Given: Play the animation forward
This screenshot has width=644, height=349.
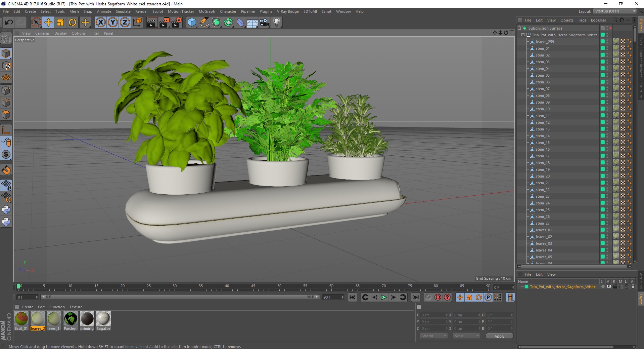Looking at the screenshot, I should point(384,297).
